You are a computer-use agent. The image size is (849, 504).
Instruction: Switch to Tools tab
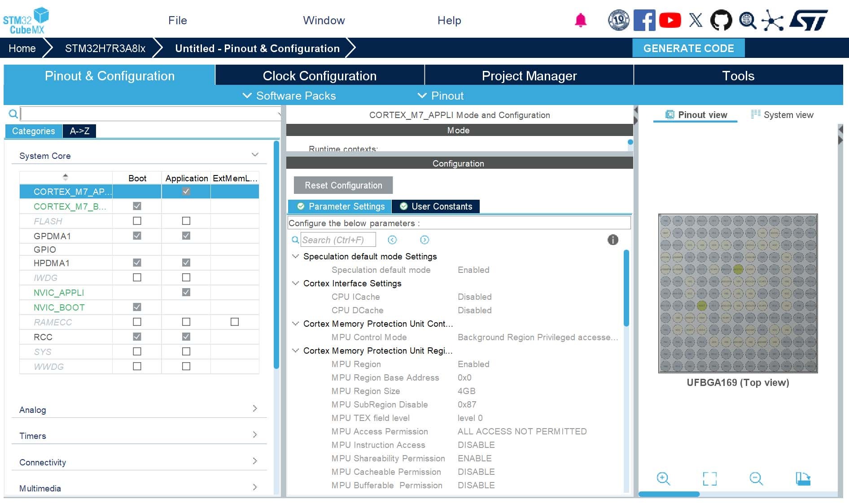pos(738,75)
